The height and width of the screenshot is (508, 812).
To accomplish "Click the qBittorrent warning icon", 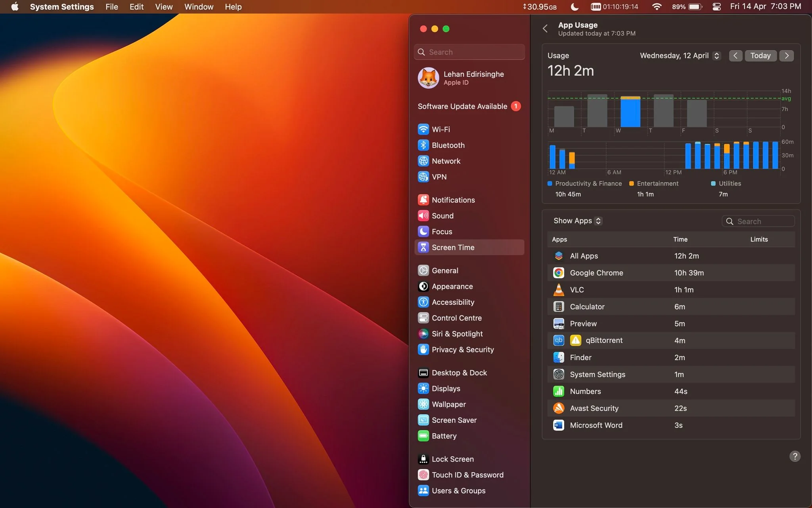I will click(x=575, y=341).
